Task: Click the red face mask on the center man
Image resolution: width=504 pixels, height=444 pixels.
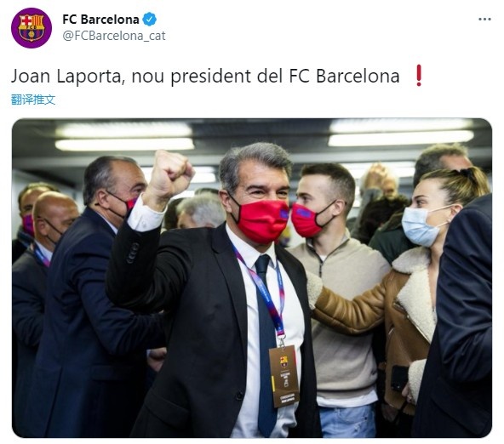Action: pos(262,221)
